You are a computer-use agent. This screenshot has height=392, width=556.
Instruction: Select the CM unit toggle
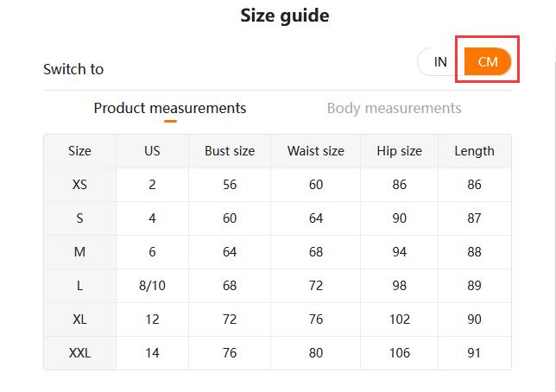tap(488, 61)
